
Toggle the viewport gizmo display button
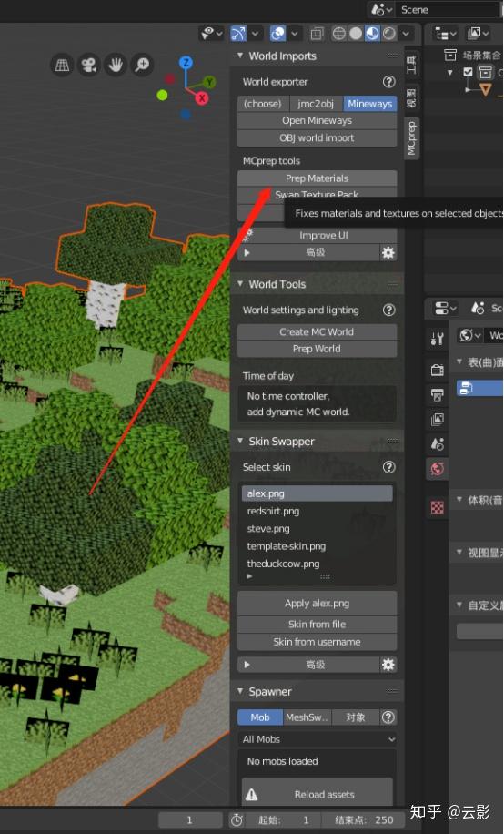point(238,34)
